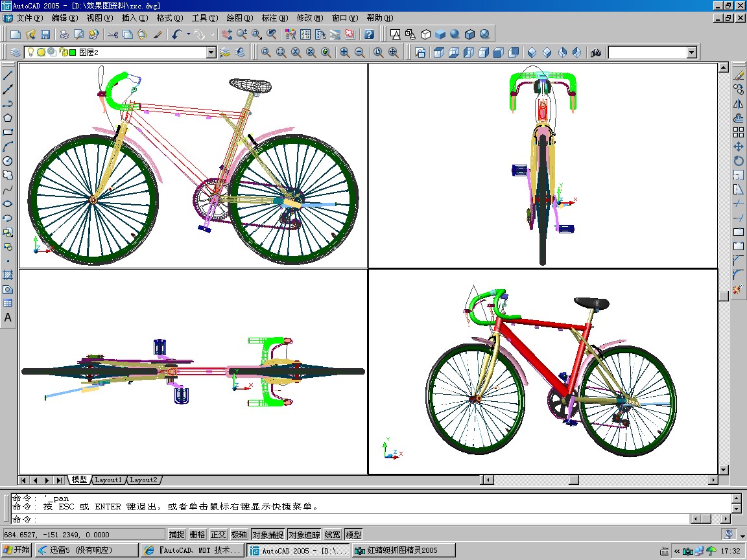Select the Erase tool in Modify toolbar

coord(739,75)
